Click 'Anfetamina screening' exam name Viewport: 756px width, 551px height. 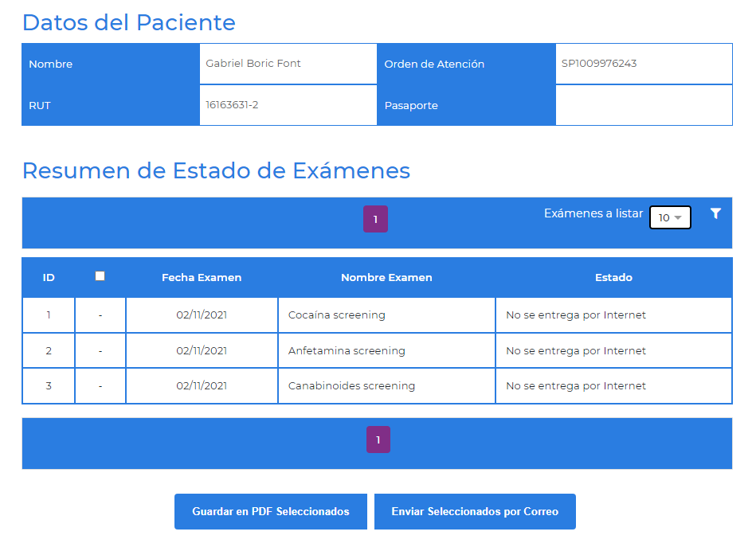point(347,350)
